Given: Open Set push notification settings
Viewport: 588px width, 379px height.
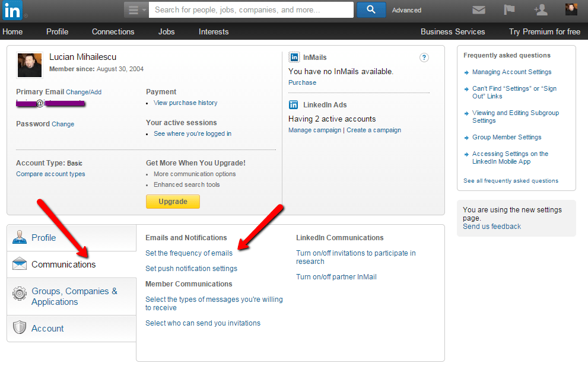Looking at the screenshot, I should [x=191, y=269].
